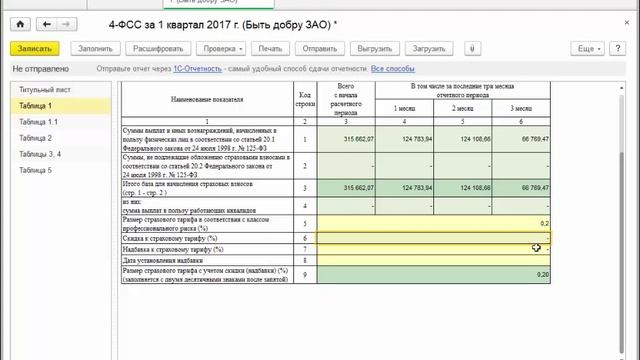640x360 pixels.
Task: Click the row 5 tariff field 0,2
Action: pos(433,224)
